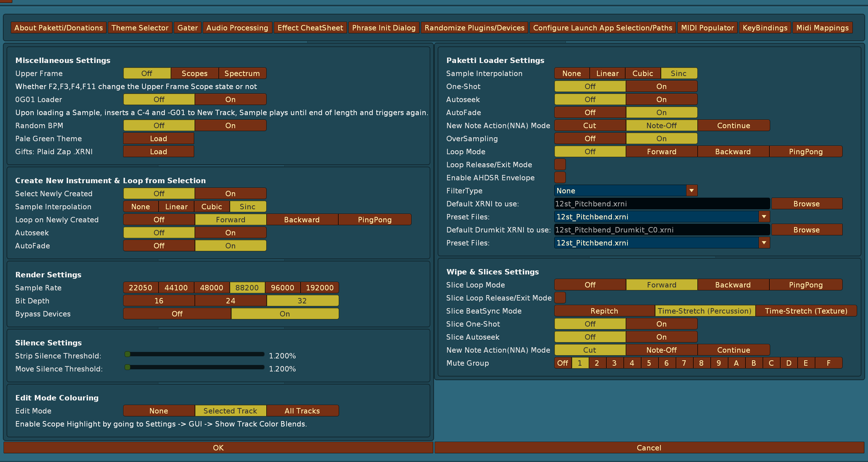Click the OK button

[x=218, y=448]
